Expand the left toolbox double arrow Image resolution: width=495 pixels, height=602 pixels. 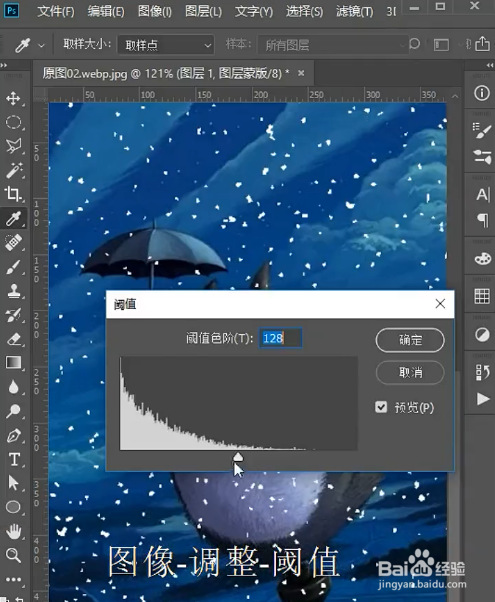[x=4, y=65]
